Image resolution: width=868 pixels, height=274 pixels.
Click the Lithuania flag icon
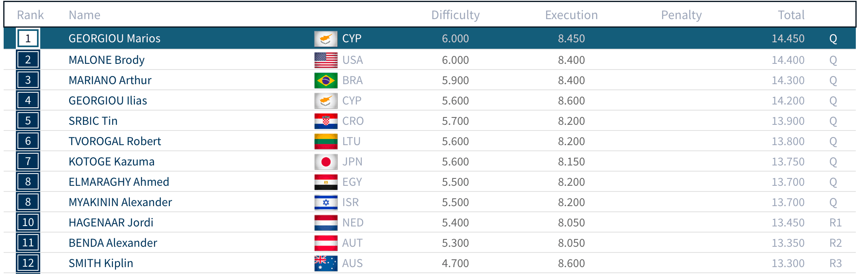pyautogui.click(x=325, y=141)
